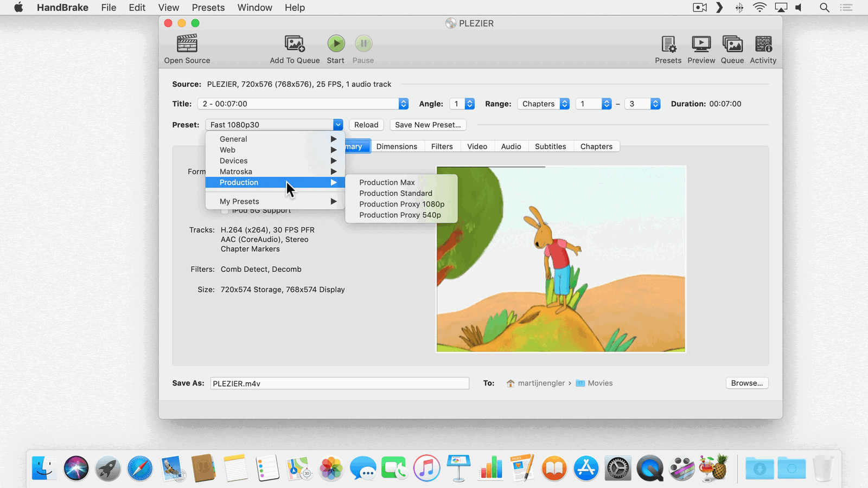868x488 pixels.
Task: Switch to the Chapters tab
Action: coord(596,146)
